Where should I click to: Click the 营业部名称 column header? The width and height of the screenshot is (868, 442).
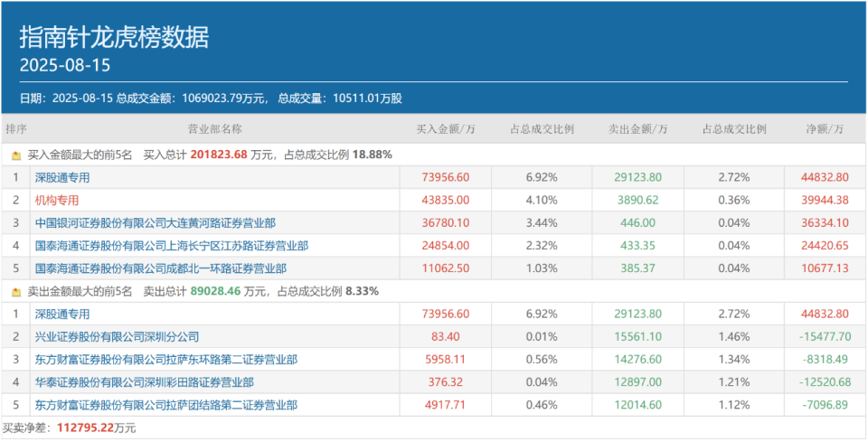click(x=214, y=129)
